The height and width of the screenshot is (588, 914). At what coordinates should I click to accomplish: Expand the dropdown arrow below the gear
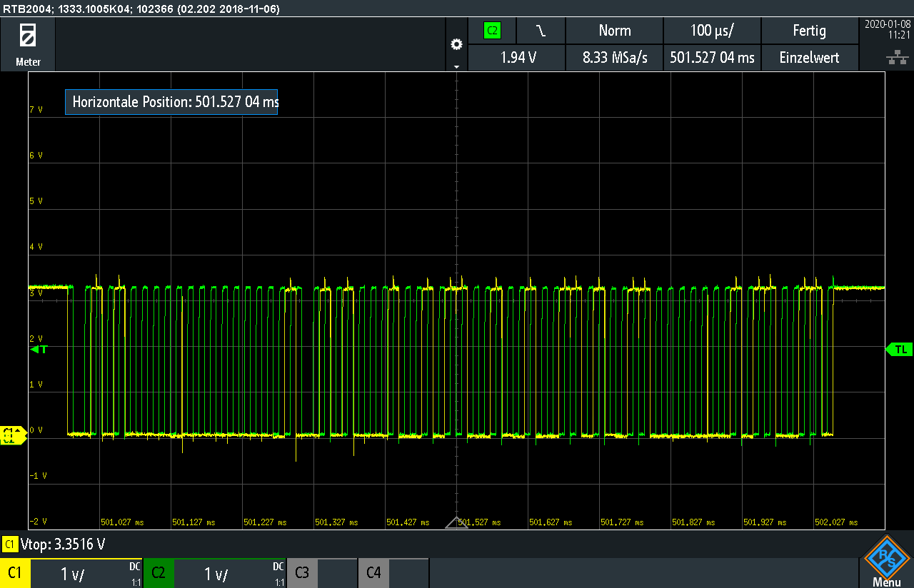tap(457, 66)
